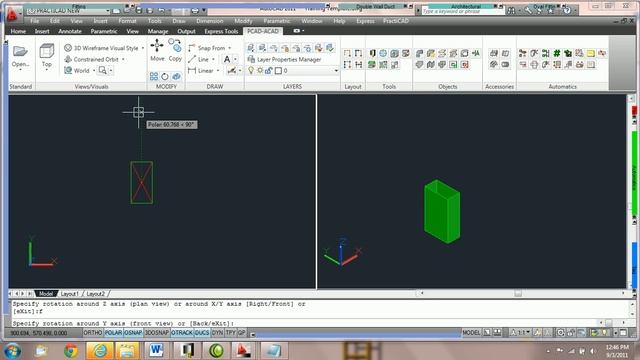640x360 pixels.
Task: Click the Top view cube icon
Action: click(47, 51)
